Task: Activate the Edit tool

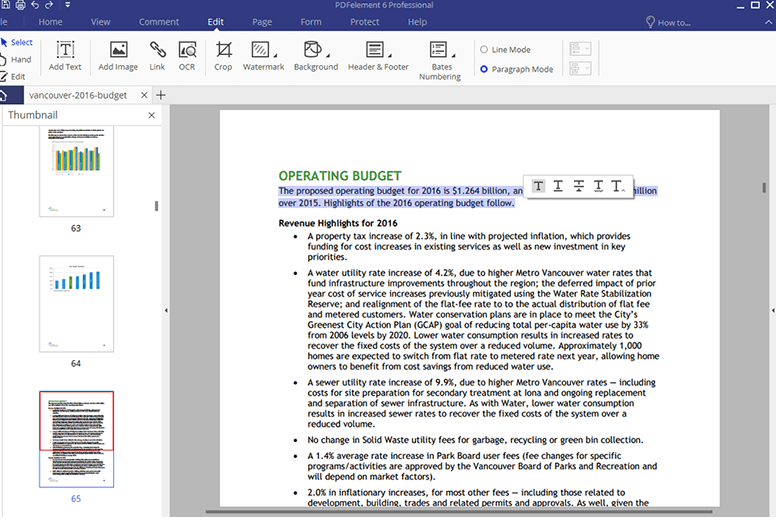Action: pos(13,76)
